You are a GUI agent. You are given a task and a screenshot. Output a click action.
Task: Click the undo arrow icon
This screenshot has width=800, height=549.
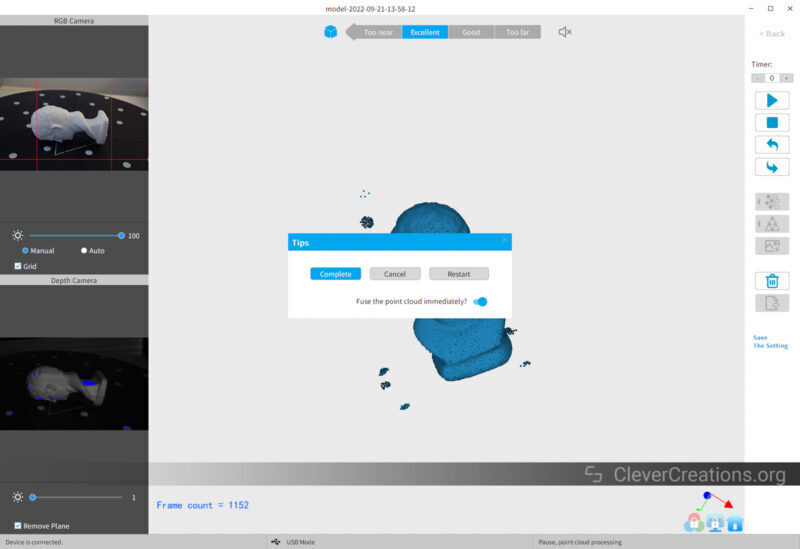tap(771, 145)
